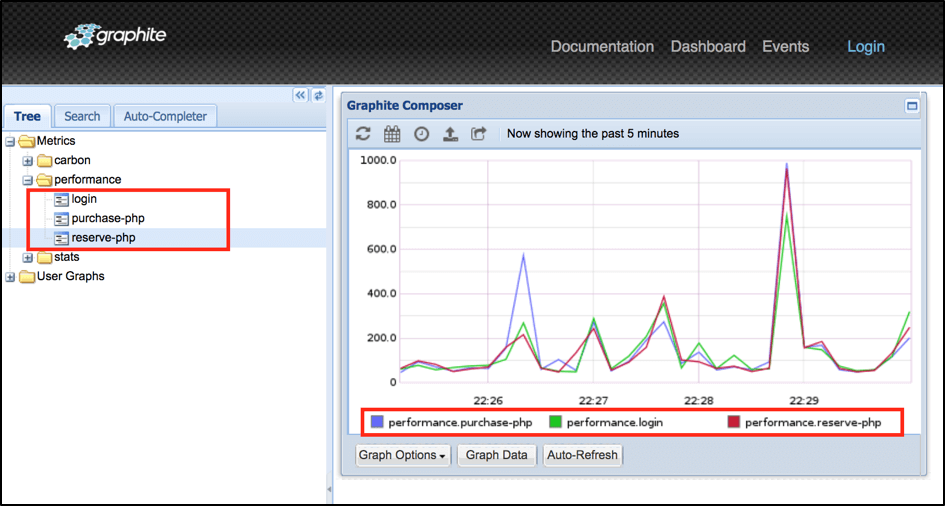
Task: Switch to the Tree tab
Action: pos(27,116)
